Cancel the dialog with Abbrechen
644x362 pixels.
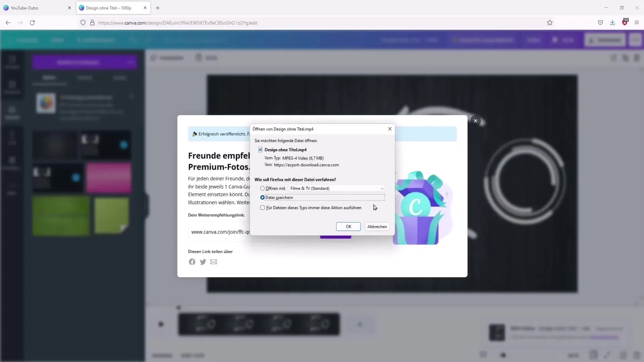(x=377, y=227)
